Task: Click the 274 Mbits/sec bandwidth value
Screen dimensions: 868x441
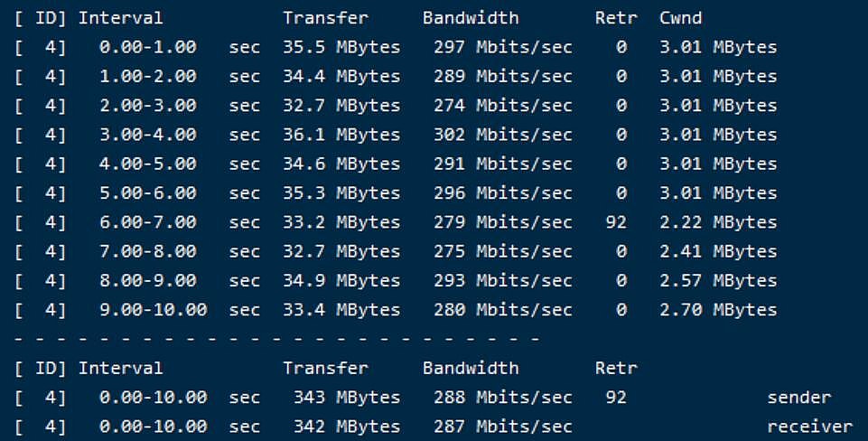Action: click(502, 106)
